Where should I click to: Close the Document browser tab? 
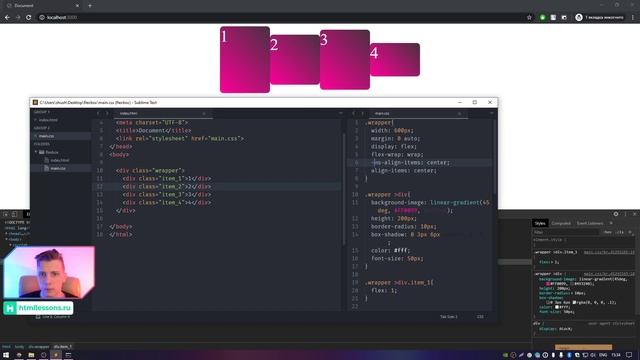77,6
